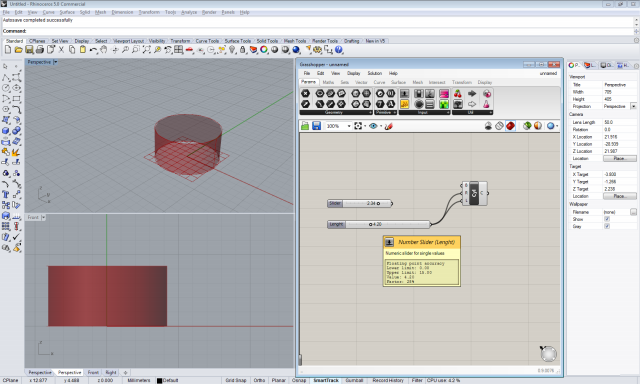Image resolution: width=640 pixels, height=384 pixels.
Task: Toggle Grid Snap in status bar
Action: pyautogui.click(x=236, y=380)
